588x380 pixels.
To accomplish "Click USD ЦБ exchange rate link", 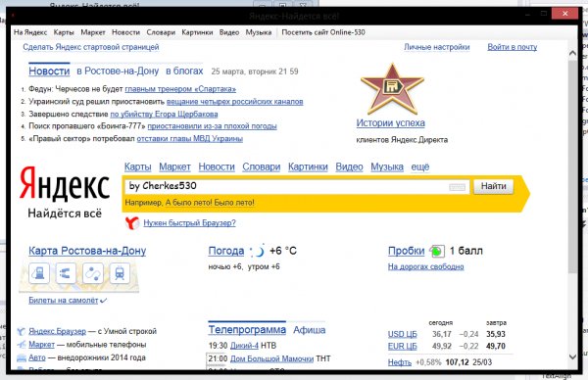I will pyautogui.click(x=403, y=334).
